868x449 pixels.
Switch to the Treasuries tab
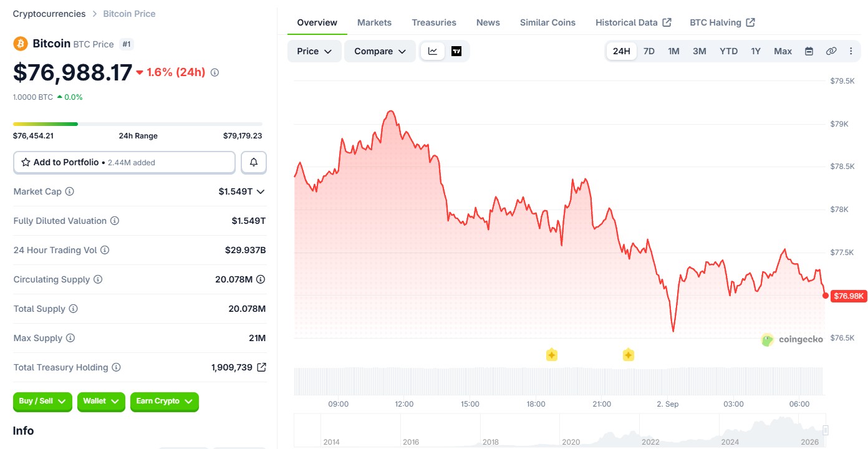click(434, 22)
